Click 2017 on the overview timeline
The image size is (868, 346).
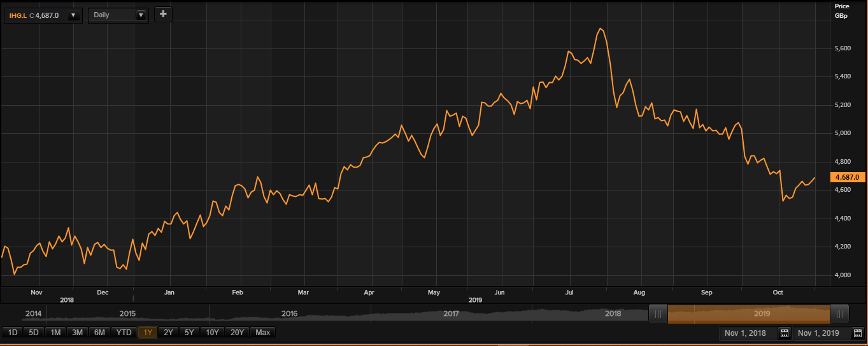(x=452, y=314)
